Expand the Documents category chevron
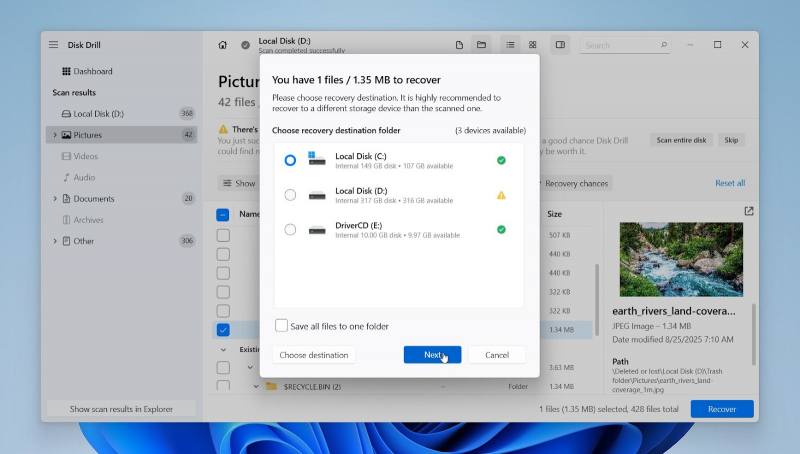Viewport: 800px width, 454px height. pyautogui.click(x=55, y=198)
